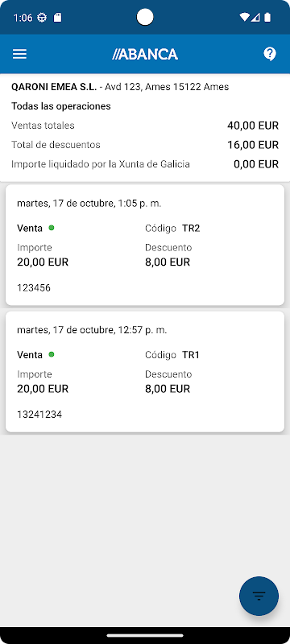Tap reference number 123456
Screen dimensions: 290x644
(x=34, y=288)
